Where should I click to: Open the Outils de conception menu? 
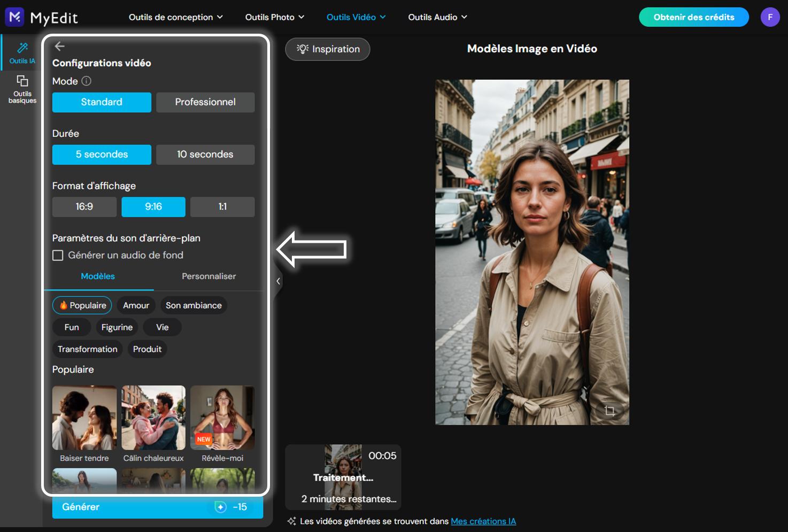coord(175,17)
